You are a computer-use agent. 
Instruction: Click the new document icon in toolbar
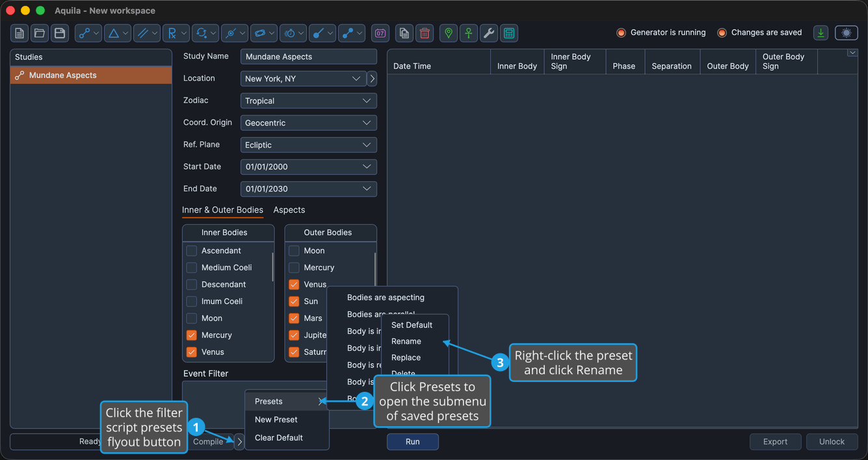pyautogui.click(x=20, y=33)
